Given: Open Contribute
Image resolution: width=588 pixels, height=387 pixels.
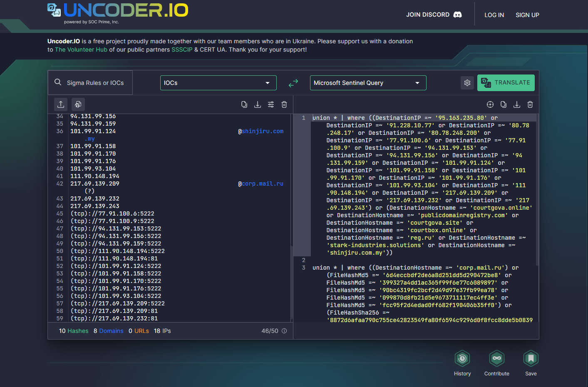Looking at the screenshot, I should 497,363.
